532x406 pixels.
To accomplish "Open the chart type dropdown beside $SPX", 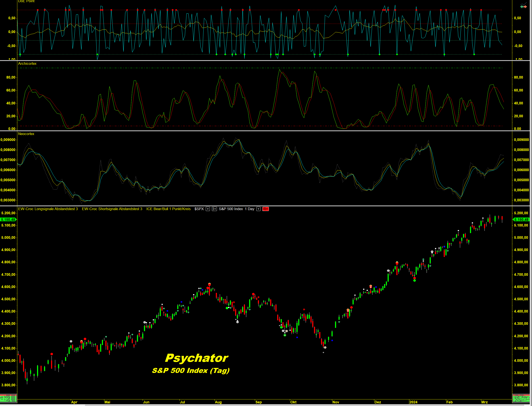I will tap(214, 209).
